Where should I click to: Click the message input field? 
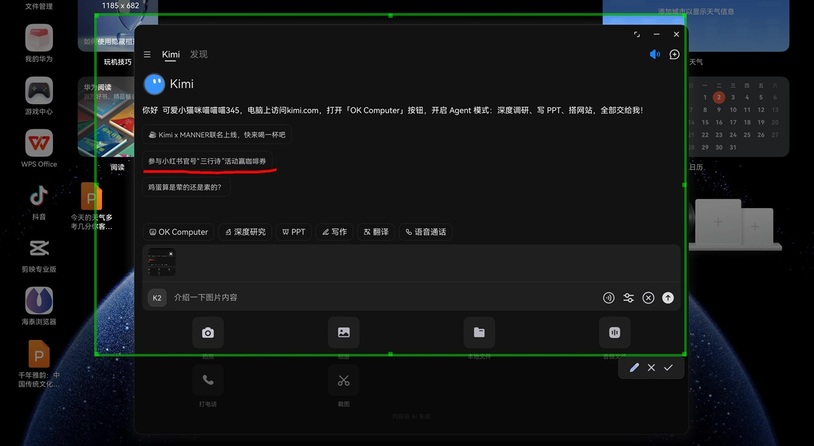click(380, 297)
